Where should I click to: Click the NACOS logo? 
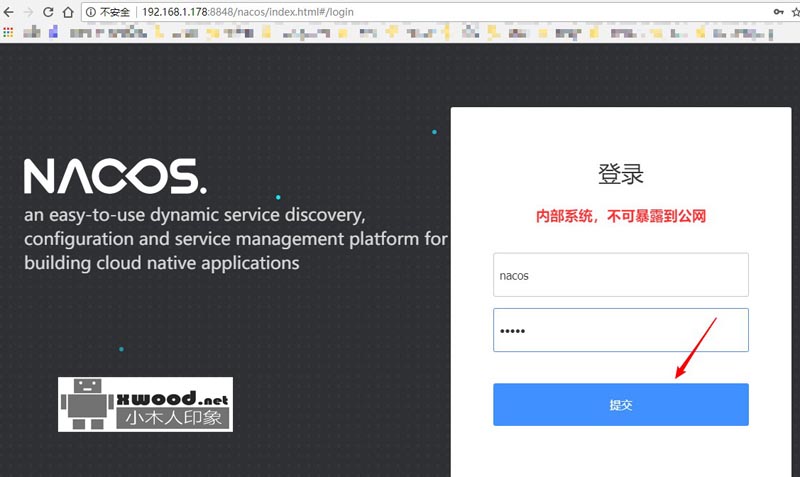click(115, 176)
